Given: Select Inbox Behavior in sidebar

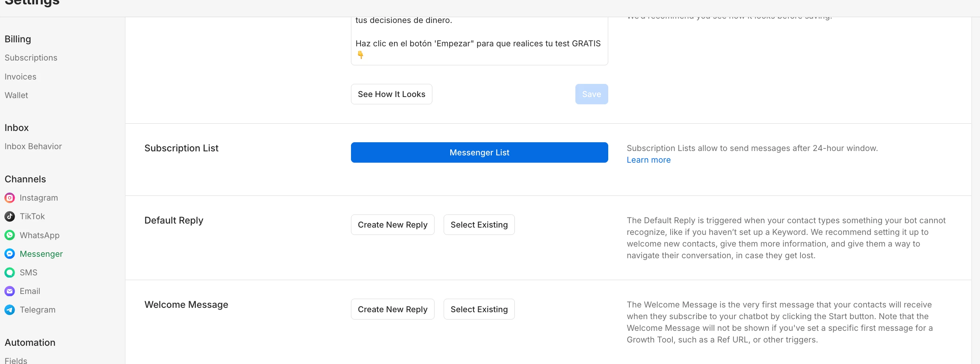Looking at the screenshot, I should [x=33, y=146].
